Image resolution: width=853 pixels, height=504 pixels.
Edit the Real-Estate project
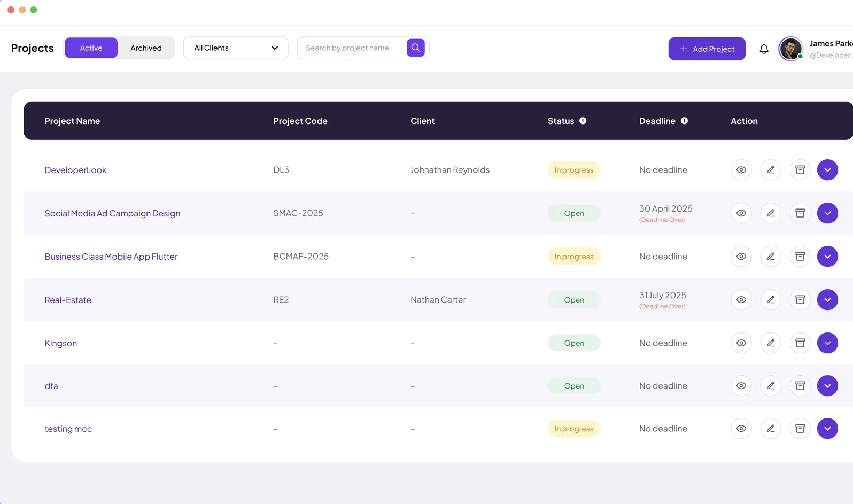[x=771, y=300]
